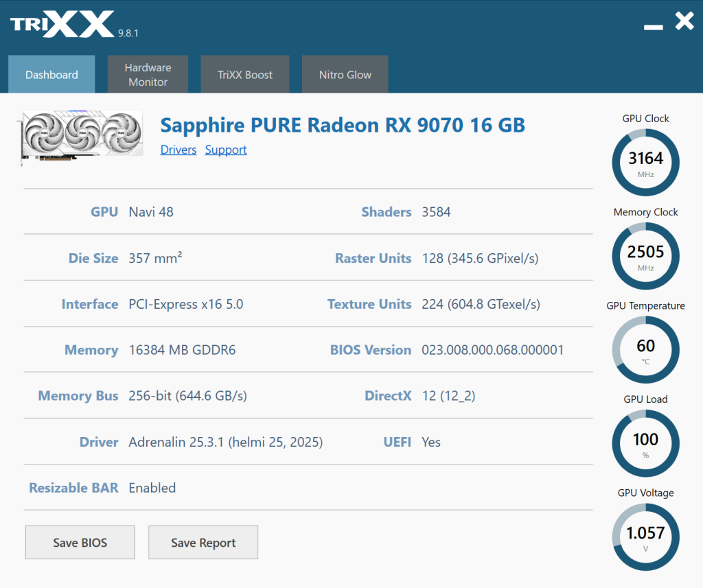Close the TriXX window
Screen dimensions: 703x588
(x=684, y=21)
